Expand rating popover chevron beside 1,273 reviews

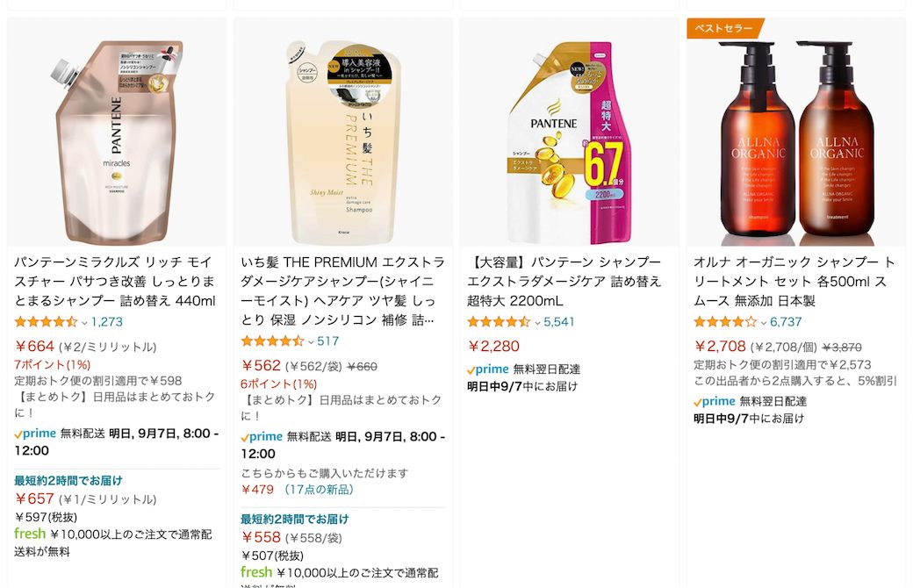coord(84,323)
